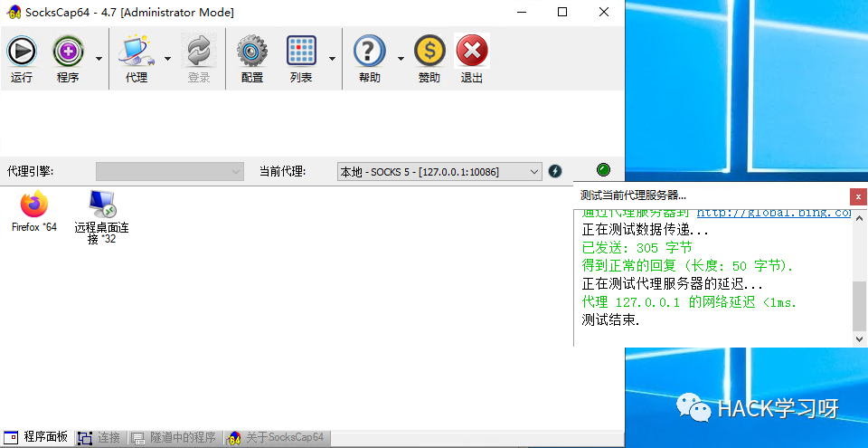The height and width of the screenshot is (448, 868).
Task: Switch to the 关于SocksCap64 tab
Action: coord(278,437)
